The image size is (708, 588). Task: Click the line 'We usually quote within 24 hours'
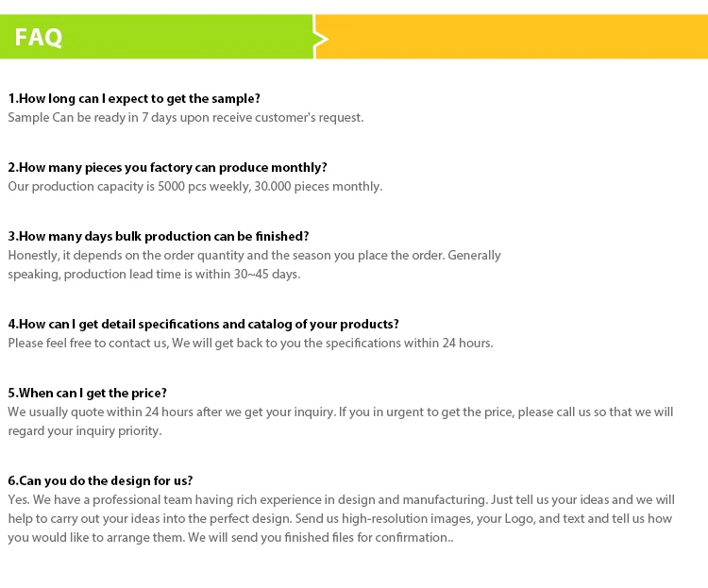(x=340, y=412)
